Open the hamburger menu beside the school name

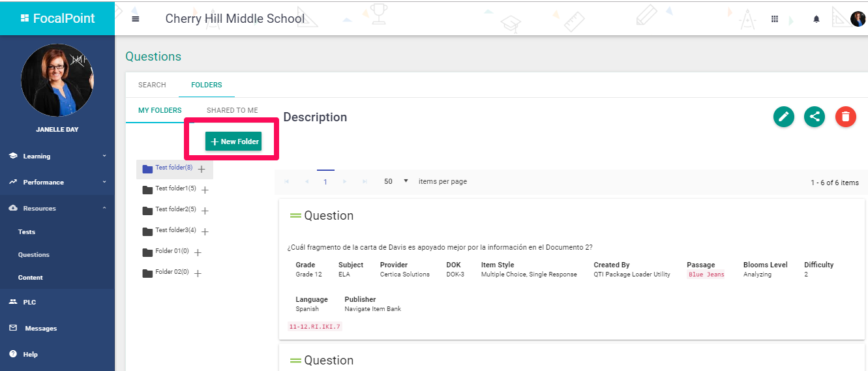click(x=136, y=19)
